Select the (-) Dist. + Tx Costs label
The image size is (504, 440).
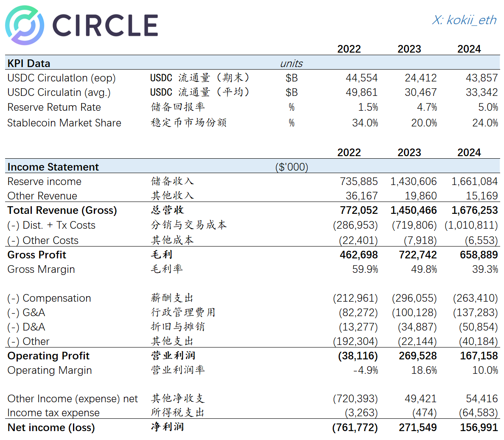click(51, 225)
